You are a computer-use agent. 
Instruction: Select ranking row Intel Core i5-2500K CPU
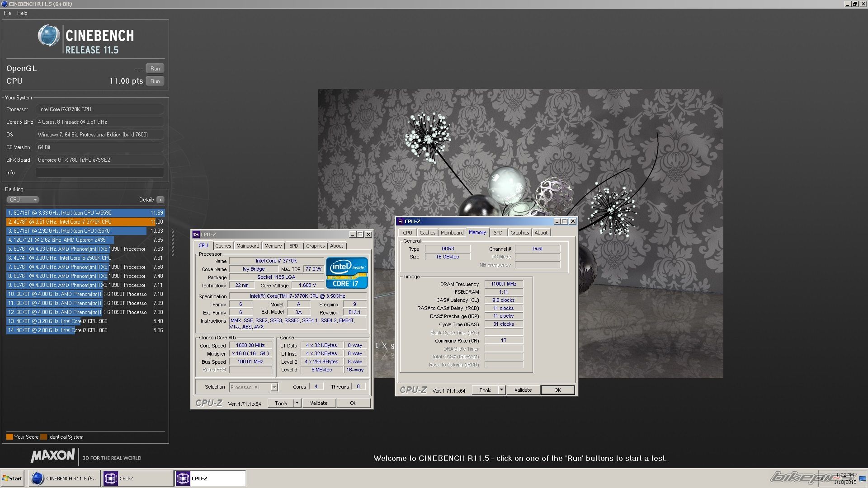85,258
